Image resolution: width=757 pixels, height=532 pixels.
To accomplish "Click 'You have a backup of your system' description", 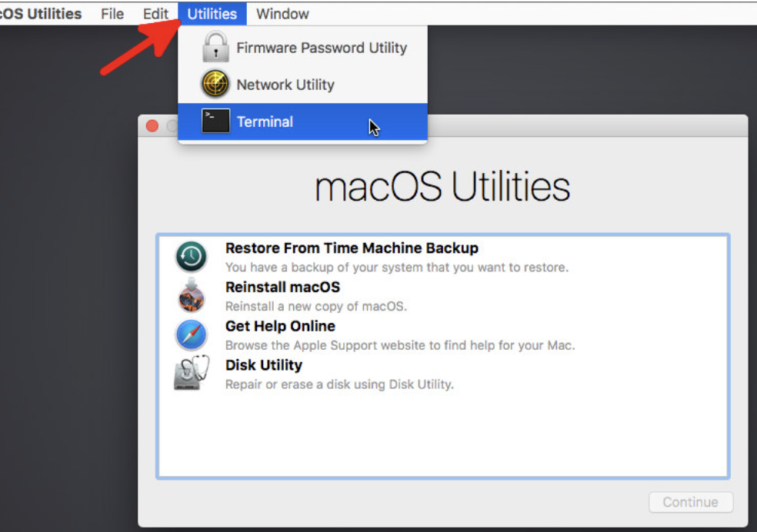I will (397, 268).
